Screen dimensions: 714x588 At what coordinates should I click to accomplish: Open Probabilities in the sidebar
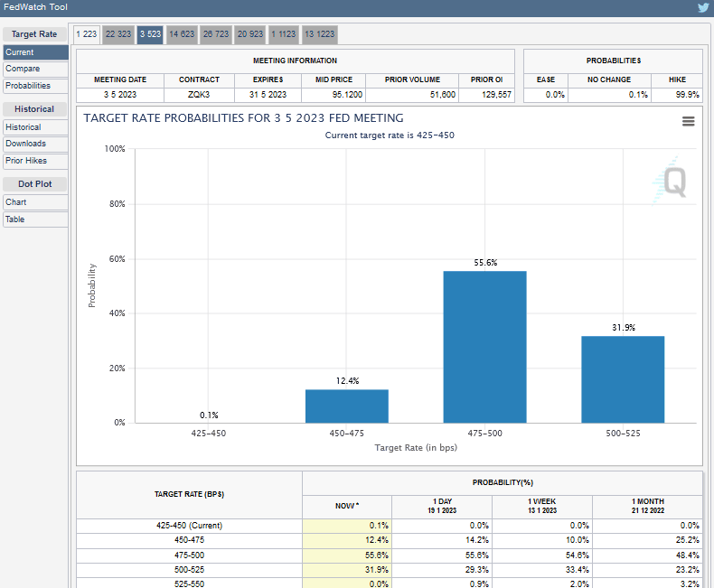tap(35, 86)
